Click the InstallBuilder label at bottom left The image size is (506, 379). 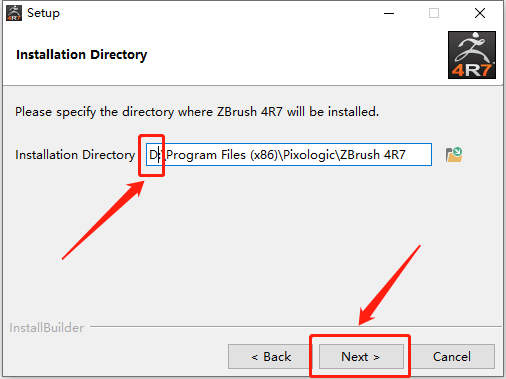(x=47, y=328)
